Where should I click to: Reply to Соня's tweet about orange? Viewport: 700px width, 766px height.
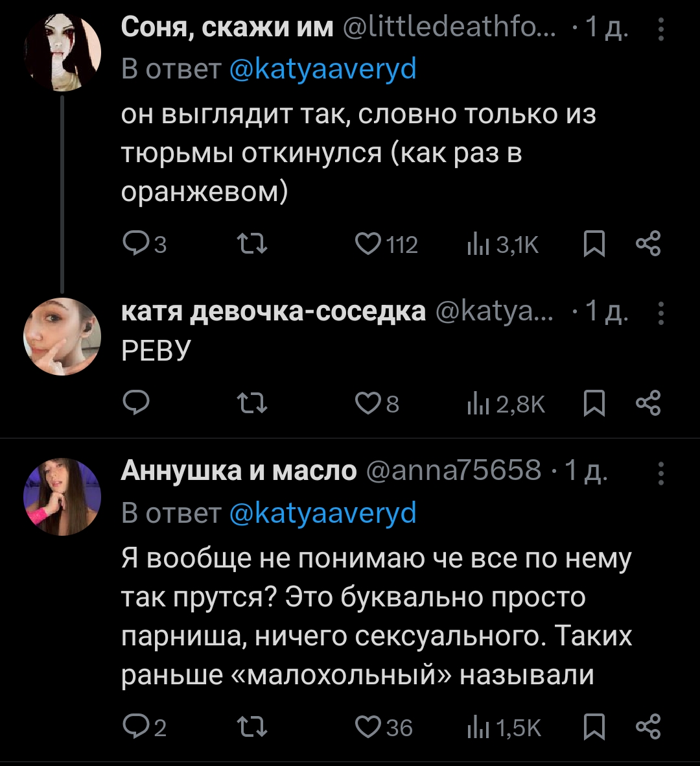tap(136, 245)
